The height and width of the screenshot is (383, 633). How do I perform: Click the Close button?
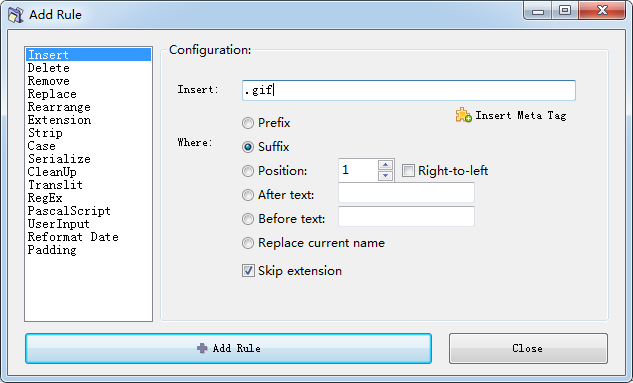528,348
